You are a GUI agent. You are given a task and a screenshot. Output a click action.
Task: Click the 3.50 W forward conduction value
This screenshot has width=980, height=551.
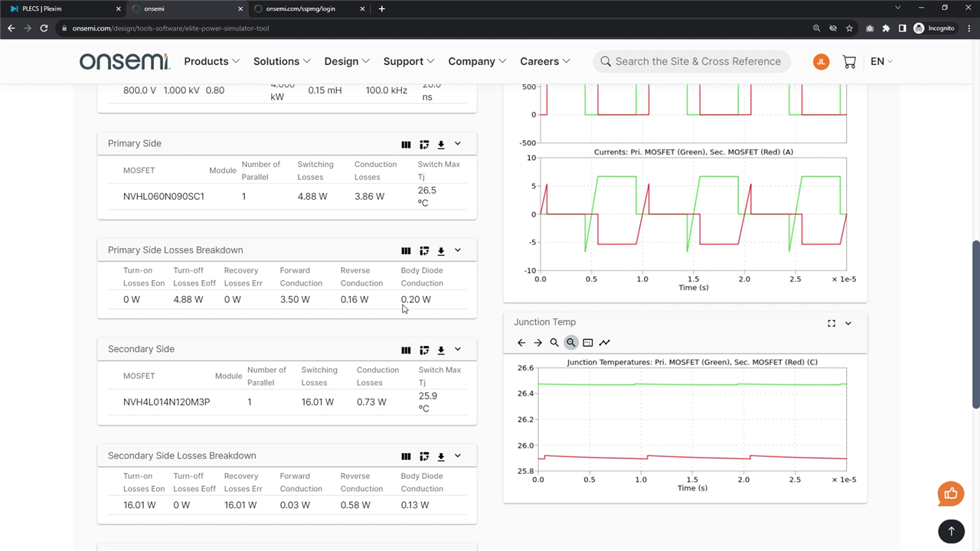point(295,300)
